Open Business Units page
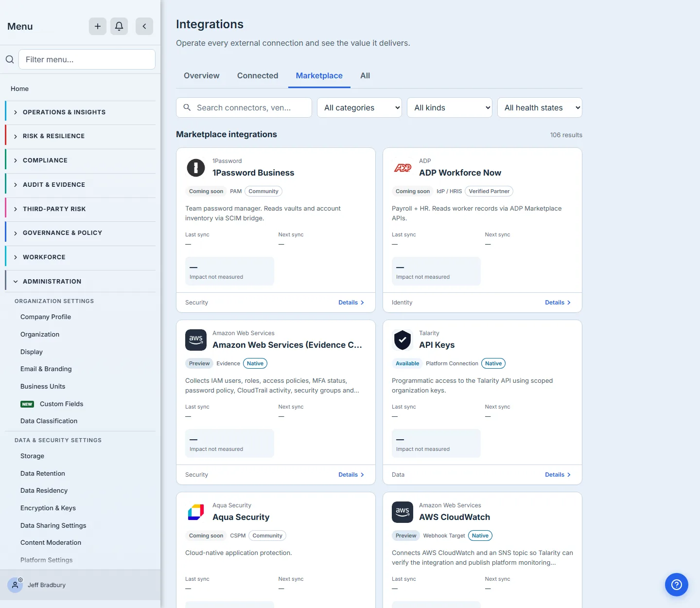This screenshot has width=700, height=608. [x=43, y=387]
